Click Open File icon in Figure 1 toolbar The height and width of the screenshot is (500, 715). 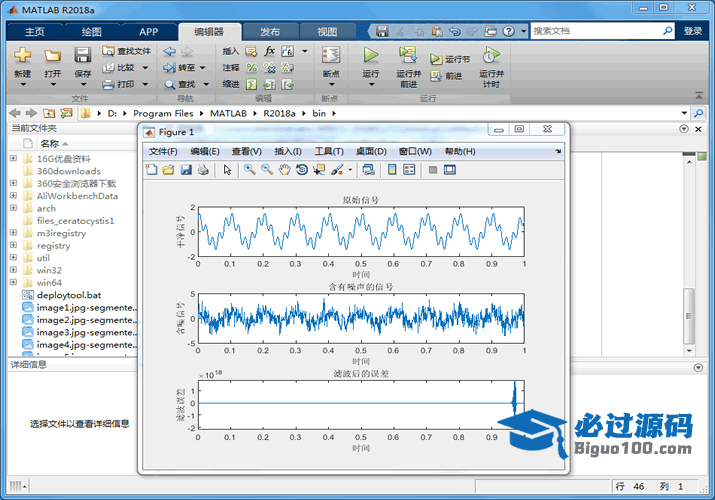(x=168, y=170)
